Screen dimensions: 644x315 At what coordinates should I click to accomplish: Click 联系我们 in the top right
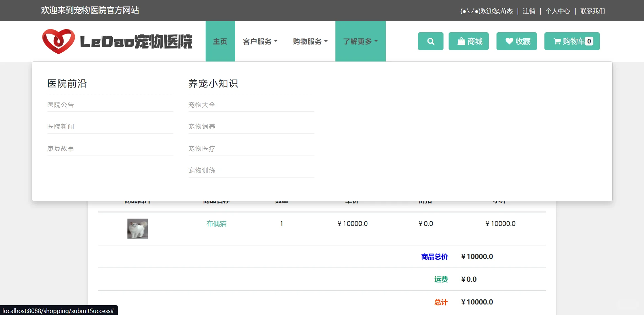(592, 11)
